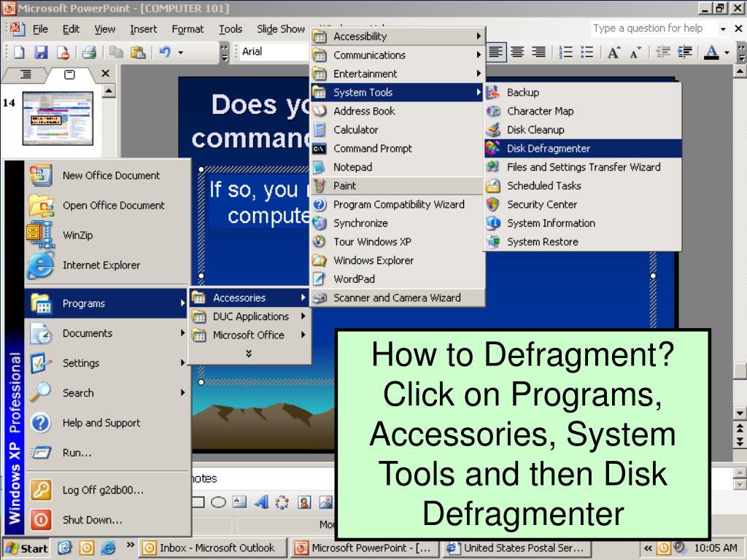Close the slide thumbnail pane
The height and width of the screenshot is (560, 747).
click(x=106, y=74)
